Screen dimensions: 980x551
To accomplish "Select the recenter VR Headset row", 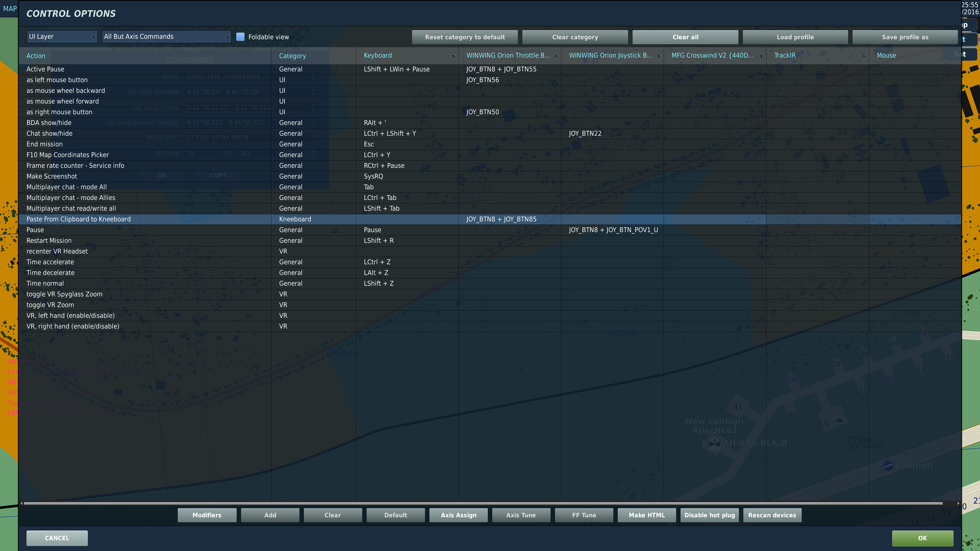I will (x=490, y=251).
